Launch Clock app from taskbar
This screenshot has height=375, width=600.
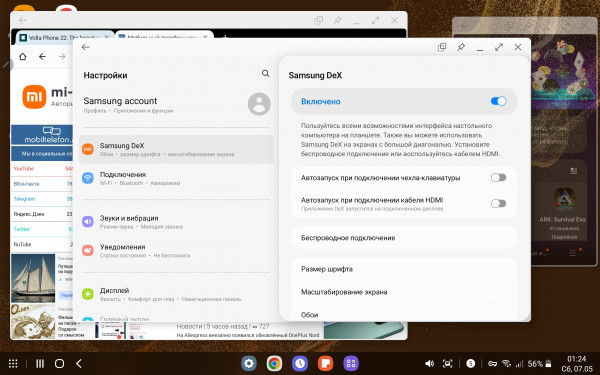pos(300,363)
